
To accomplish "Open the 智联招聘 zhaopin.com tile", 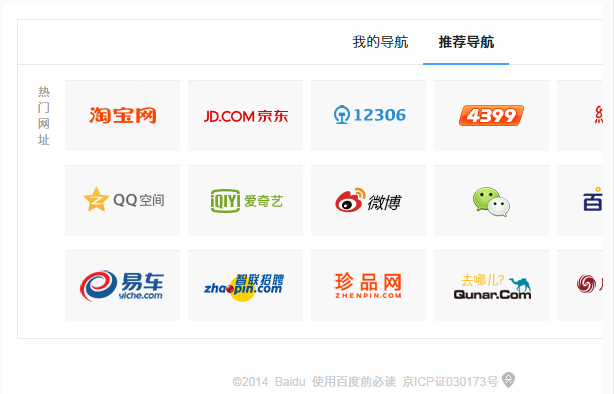I will pos(246,286).
